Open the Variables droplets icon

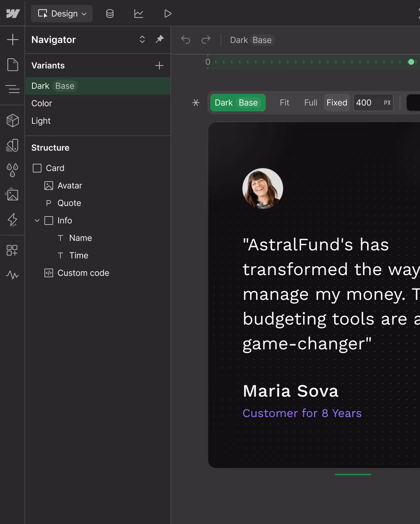click(13, 170)
